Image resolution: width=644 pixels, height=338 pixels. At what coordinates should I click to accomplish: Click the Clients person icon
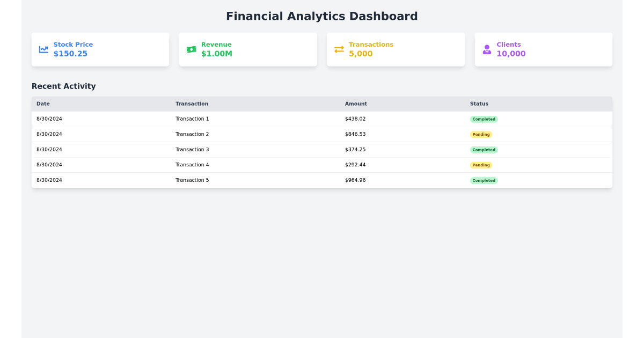tap(487, 49)
